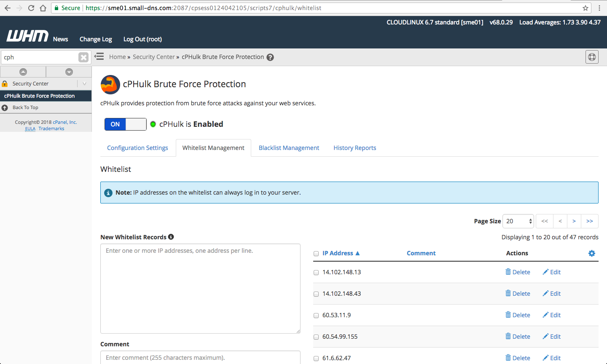Select checkbox for IP 60.53.11.9

click(316, 316)
